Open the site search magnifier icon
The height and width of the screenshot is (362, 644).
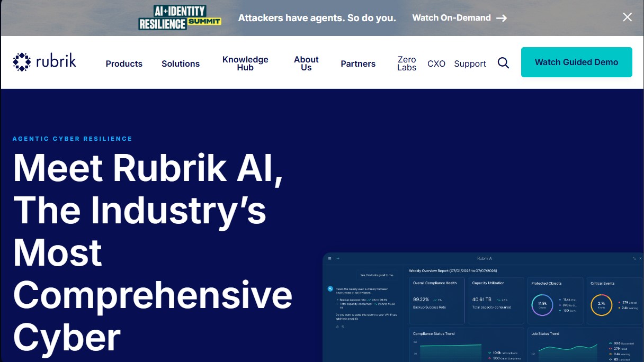pyautogui.click(x=503, y=64)
